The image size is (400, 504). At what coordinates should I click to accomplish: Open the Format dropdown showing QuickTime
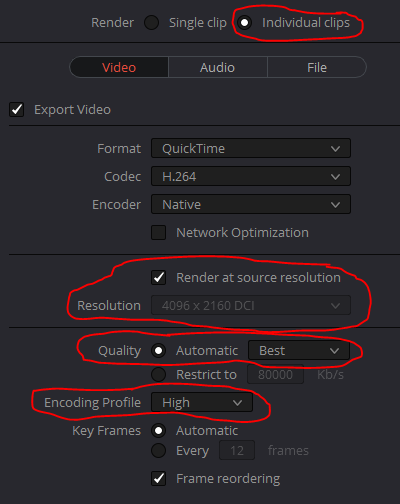[x=251, y=148]
